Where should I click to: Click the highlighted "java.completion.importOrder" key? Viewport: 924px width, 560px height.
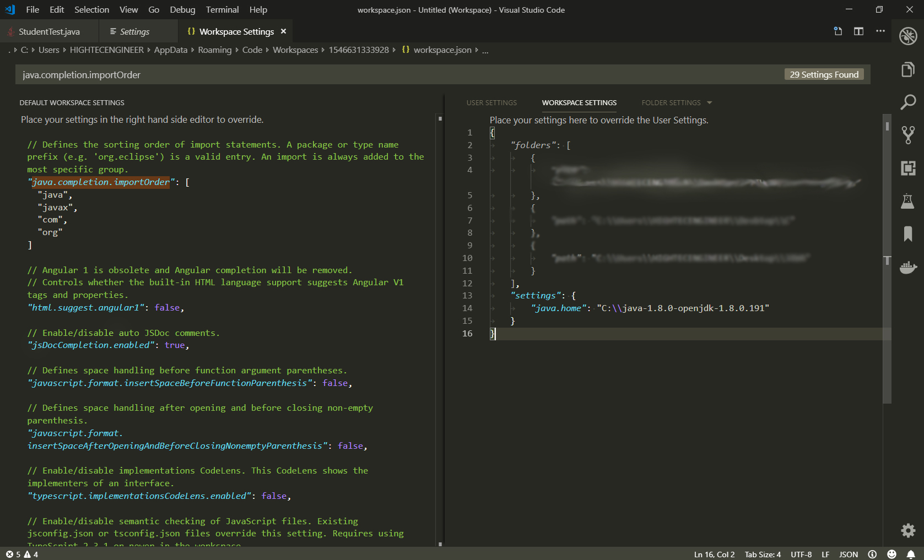101,182
